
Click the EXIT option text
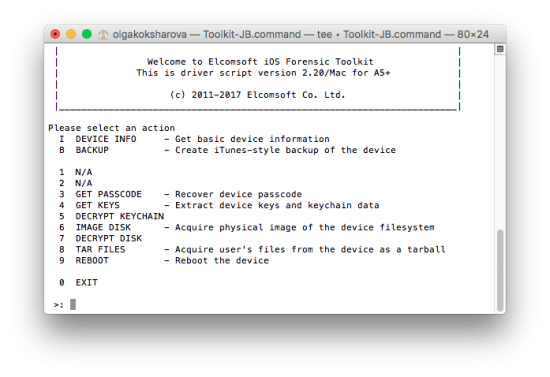pyautogui.click(x=87, y=283)
